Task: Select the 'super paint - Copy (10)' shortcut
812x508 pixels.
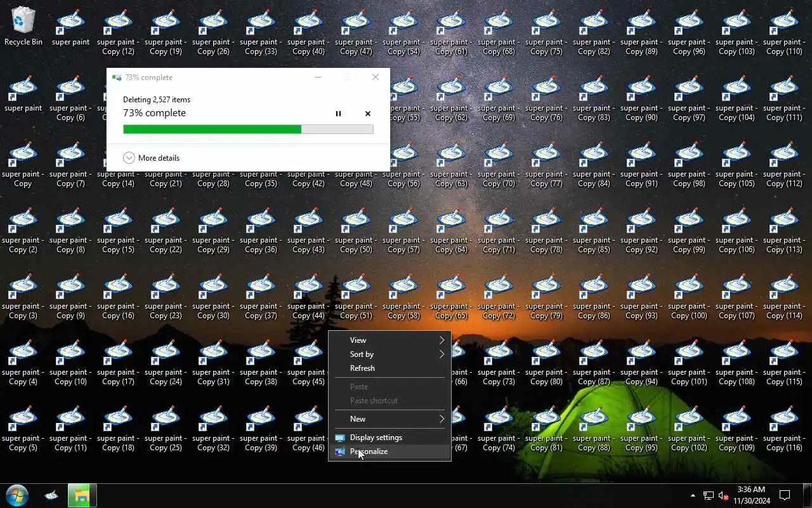Action: pyautogui.click(x=71, y=362)
